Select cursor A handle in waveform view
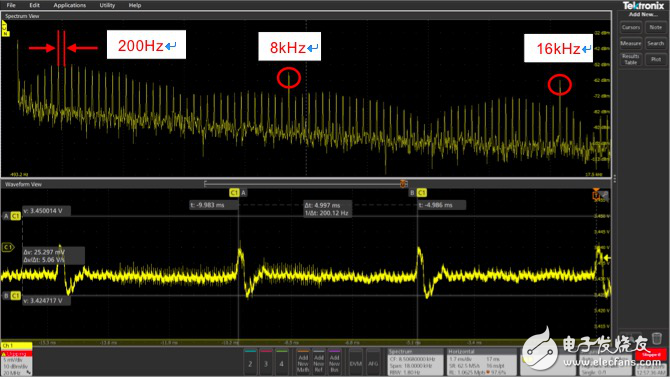The width and height of the screenshot is (670, 379). coord(238,193)
